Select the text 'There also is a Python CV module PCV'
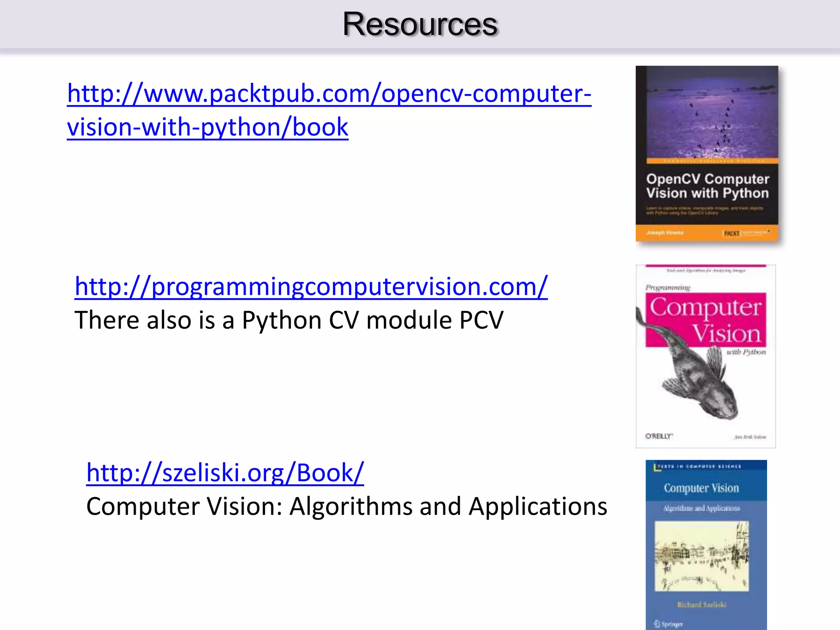 [289, 320]
